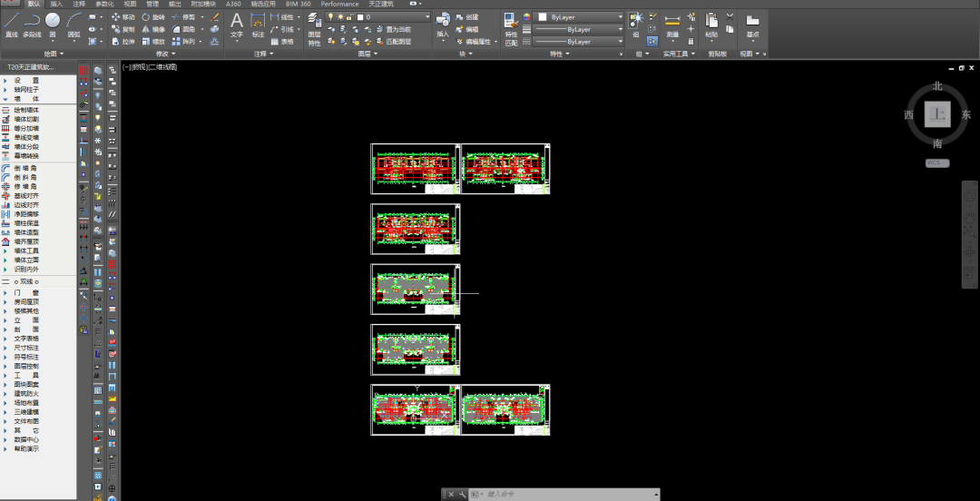This screenshot has width=980, height=501.
Task: Expand 尺寸标注 menu in T20 panel
Action: click(x=26, y=347)
